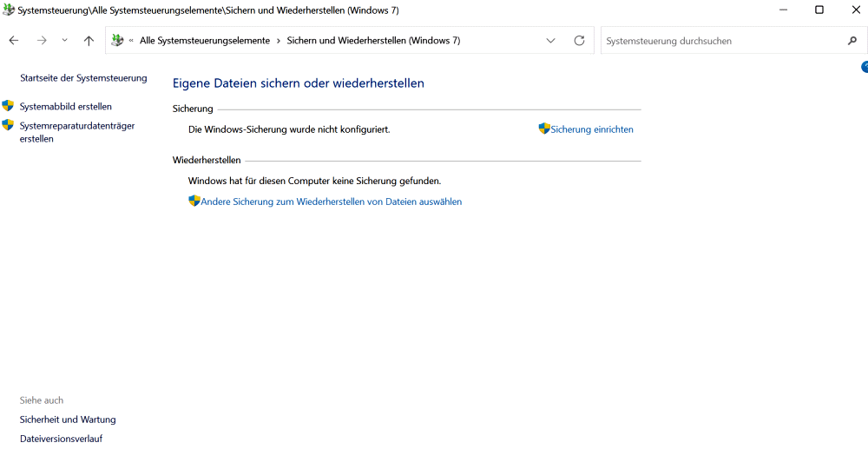The height and width of the screenshot is (456, 868).
Task: Click the heading Eigene Dateien sichern oder wiederherstellen
Action: pyautogui.click(x=299, y=83)
